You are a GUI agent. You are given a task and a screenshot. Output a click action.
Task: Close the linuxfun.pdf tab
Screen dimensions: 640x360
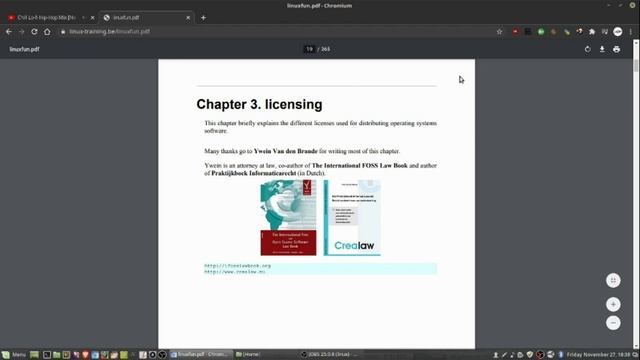pos(188,18)
